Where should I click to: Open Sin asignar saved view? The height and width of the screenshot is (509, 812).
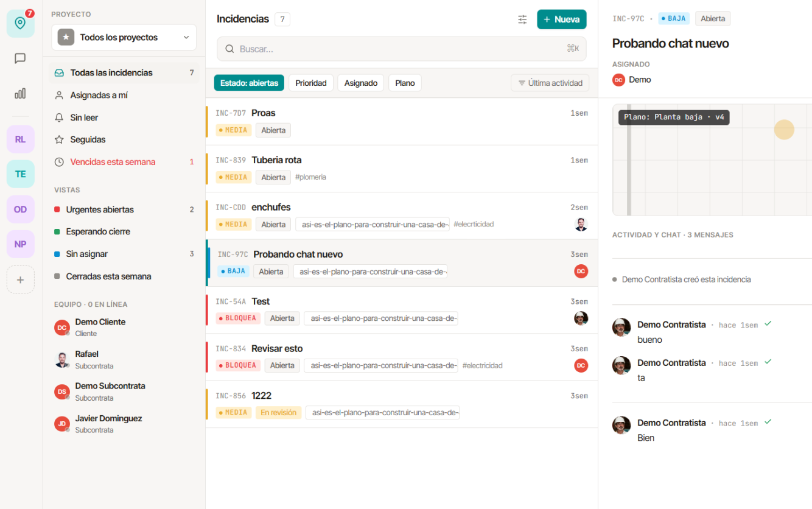click(x=124, y=254)
